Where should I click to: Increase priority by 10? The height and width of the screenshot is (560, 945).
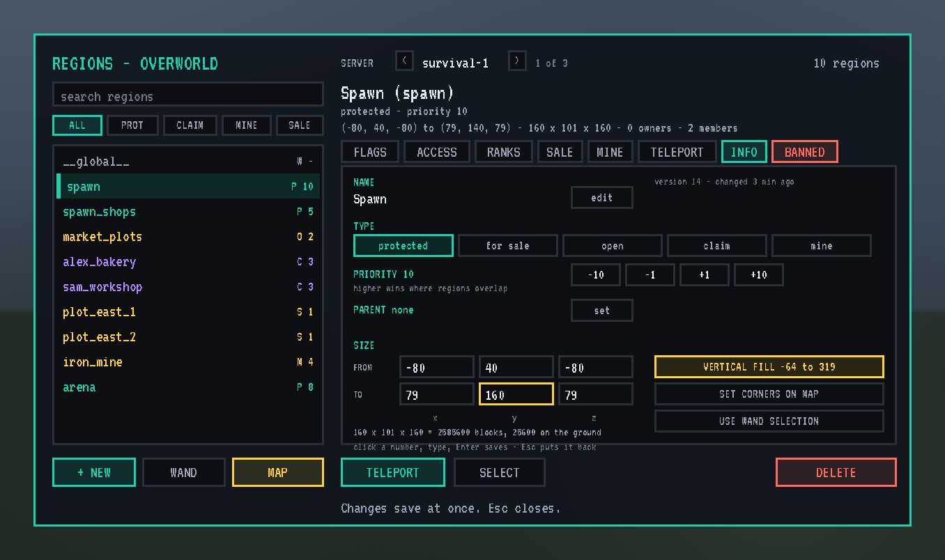(x=759, y=275)
